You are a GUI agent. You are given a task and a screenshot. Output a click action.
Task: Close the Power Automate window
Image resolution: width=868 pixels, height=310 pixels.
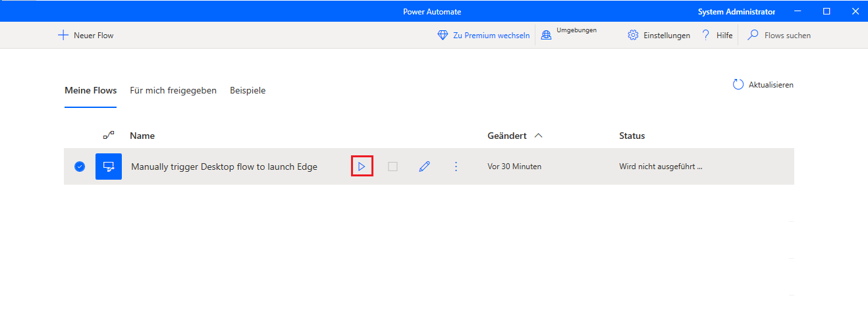click(x=854, y=11)
